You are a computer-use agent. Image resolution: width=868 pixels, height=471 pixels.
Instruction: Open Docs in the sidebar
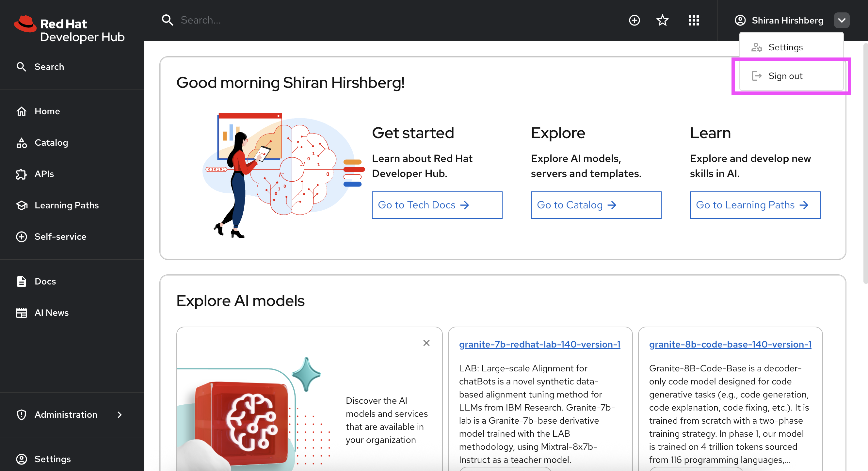(45, 281)
